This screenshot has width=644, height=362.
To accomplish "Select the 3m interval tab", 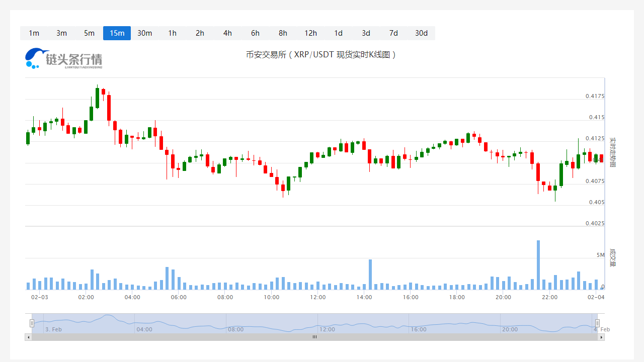I will pyautogui.click(x=61, y=33).
